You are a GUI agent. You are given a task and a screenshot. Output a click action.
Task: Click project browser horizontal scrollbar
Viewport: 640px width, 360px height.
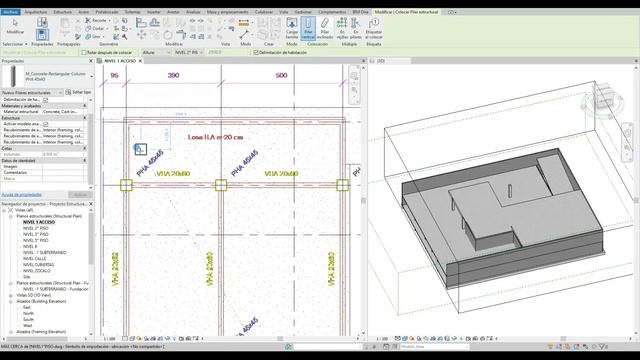(37, 338)
